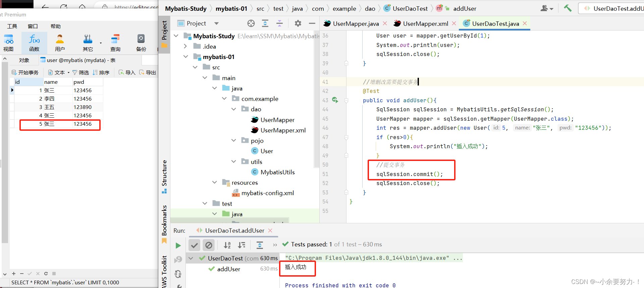Toggle the Structure tool window sidebar button

click(164, 176)
